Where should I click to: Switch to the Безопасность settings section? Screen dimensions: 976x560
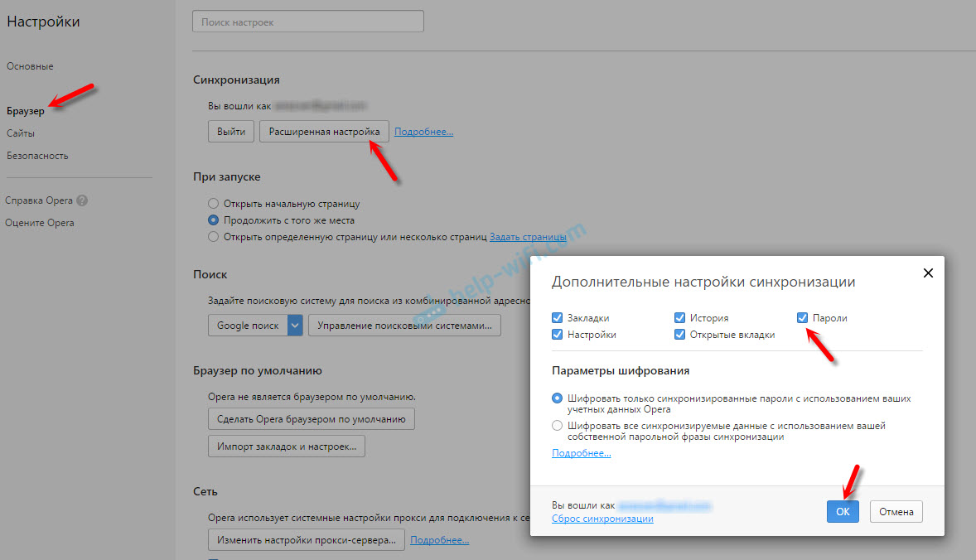point(37,156)
